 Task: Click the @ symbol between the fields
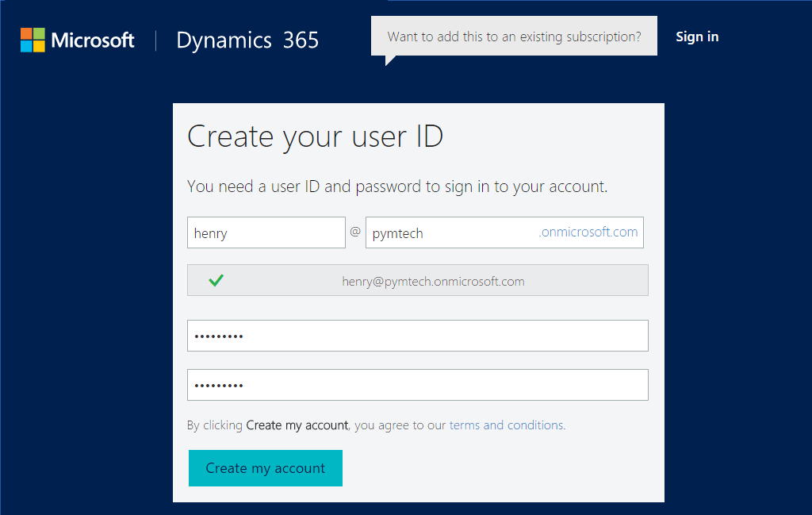pyautogui.click(x=355, y=232)
